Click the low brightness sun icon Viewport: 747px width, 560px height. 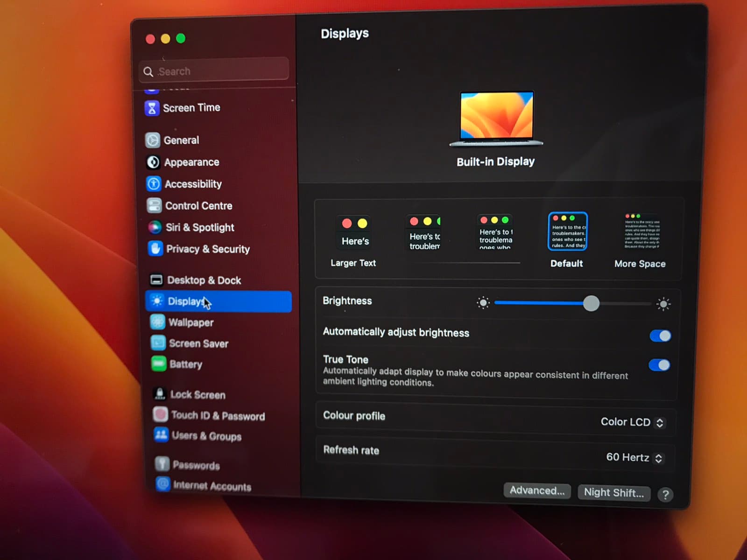coord(483,303)
